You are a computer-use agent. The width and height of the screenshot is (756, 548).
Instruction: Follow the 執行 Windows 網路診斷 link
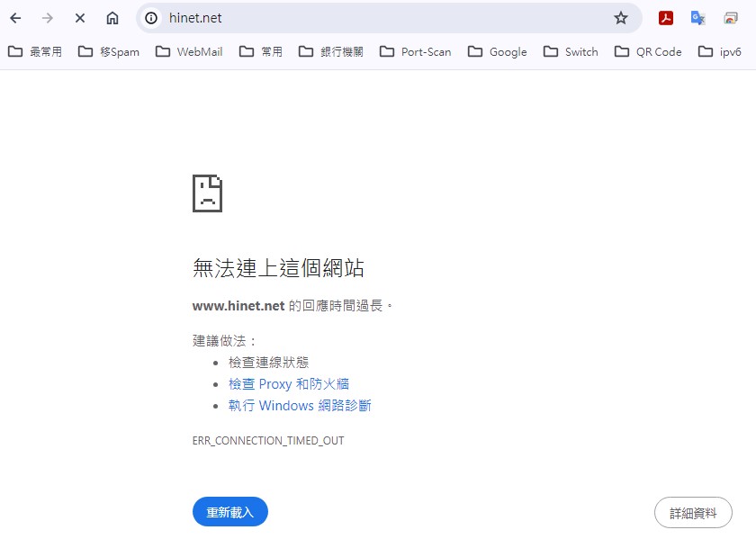[300, 406]
